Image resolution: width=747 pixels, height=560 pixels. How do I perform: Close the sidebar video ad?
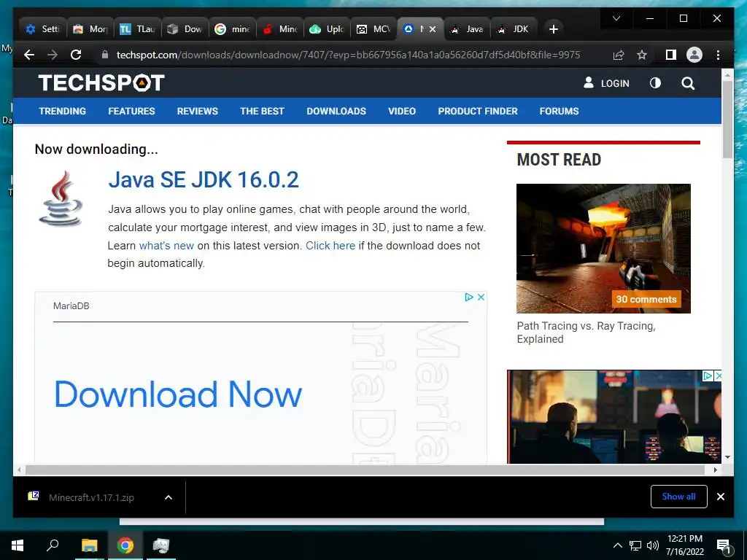719,376
